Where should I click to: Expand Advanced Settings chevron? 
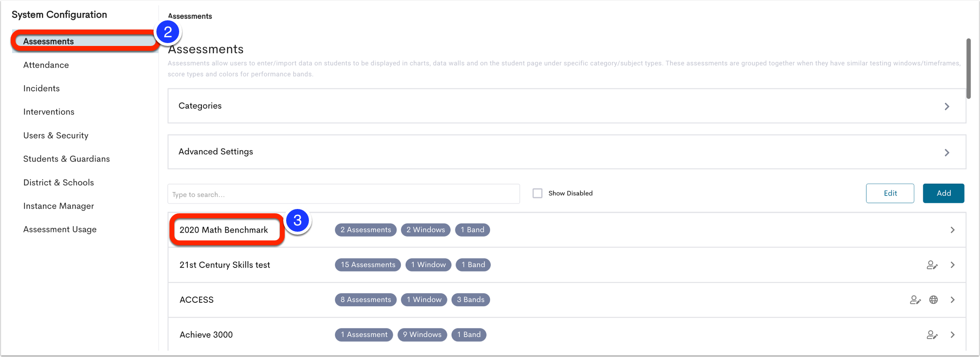coord(947,153)
